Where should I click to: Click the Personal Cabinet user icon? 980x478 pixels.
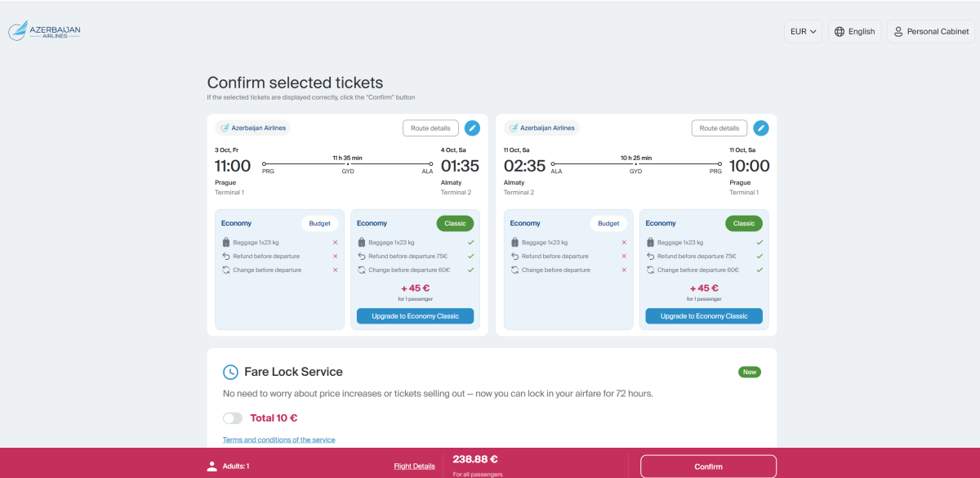[x=898, y=32]
